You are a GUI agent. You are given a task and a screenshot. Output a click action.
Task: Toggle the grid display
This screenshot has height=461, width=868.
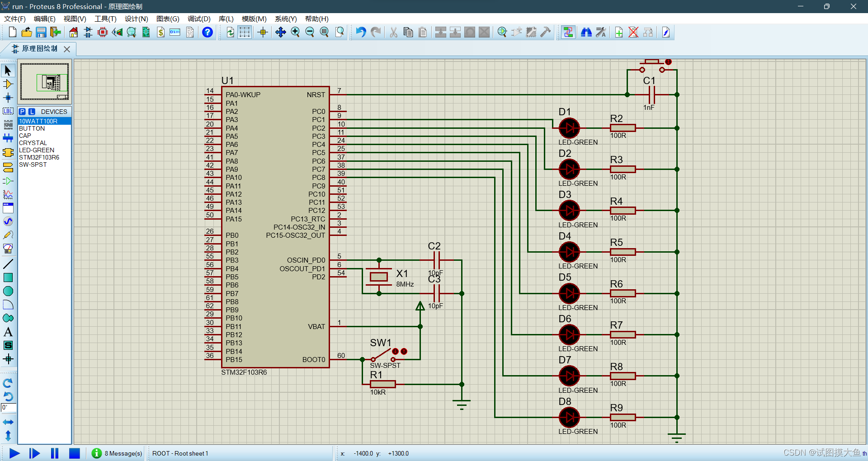click(x=244, y=32)
